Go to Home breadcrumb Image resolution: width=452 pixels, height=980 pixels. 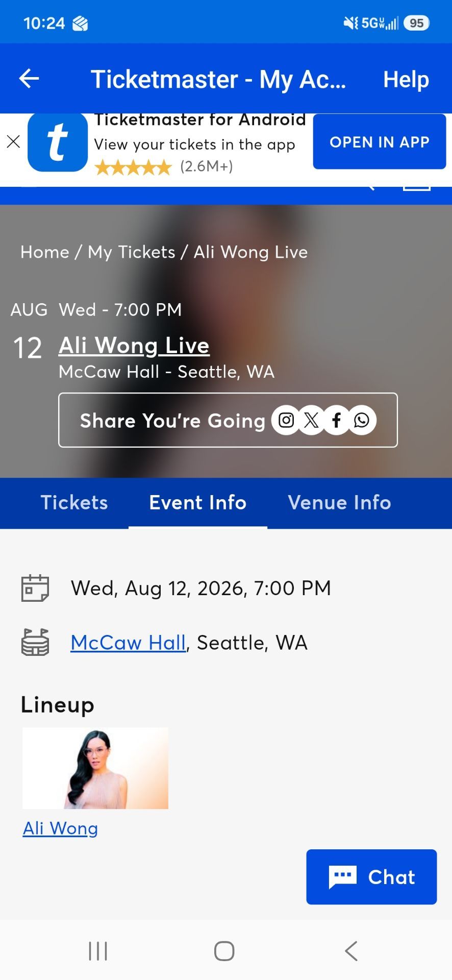click(x=45, y=252)
